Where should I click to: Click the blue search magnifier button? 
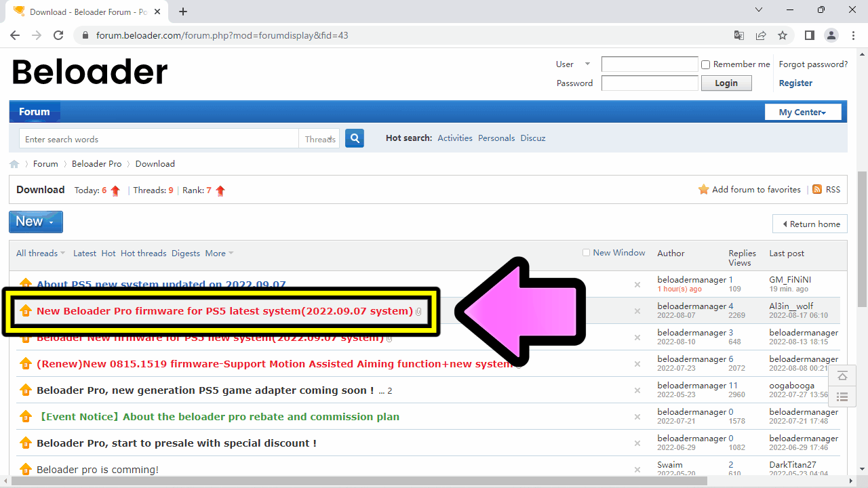[355, 138]
